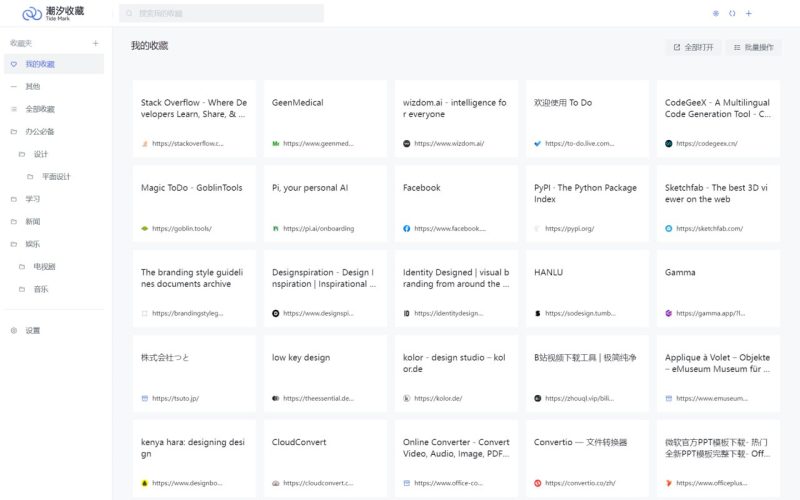
Task: Click the plus icon in top-right header
Action: pyautogui.click(x=749, y=13)
